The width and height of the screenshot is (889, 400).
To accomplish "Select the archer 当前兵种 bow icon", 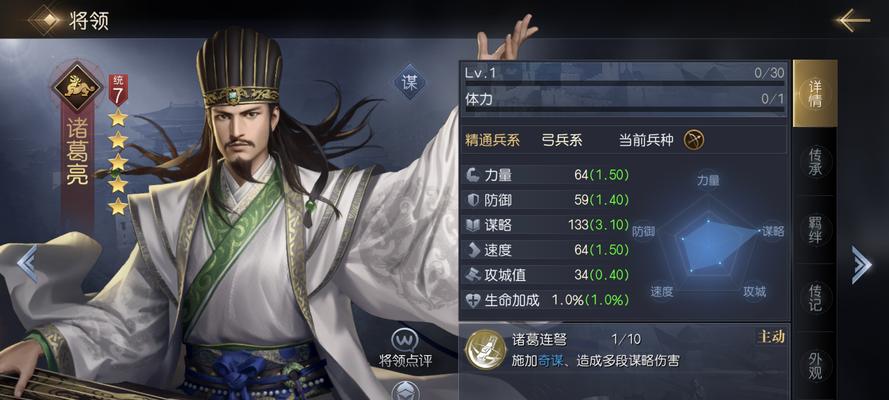I will pyautogui.click(x=693, y=139).
